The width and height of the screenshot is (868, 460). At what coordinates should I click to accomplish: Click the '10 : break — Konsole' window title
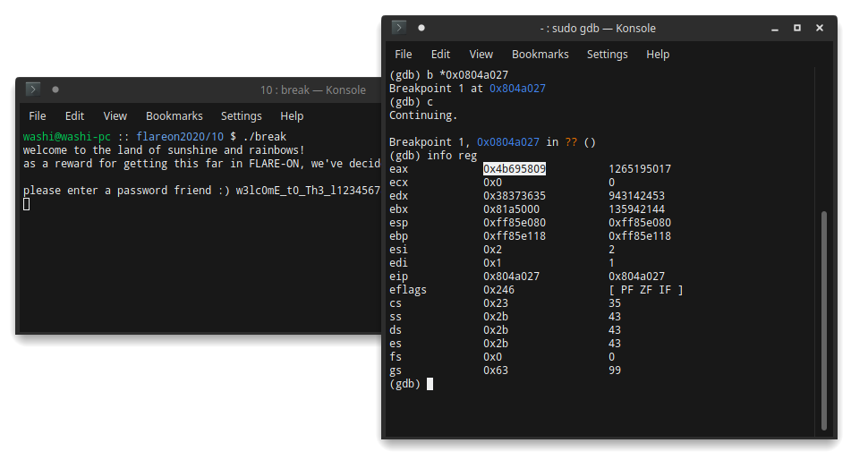click(x=313, y=89)
